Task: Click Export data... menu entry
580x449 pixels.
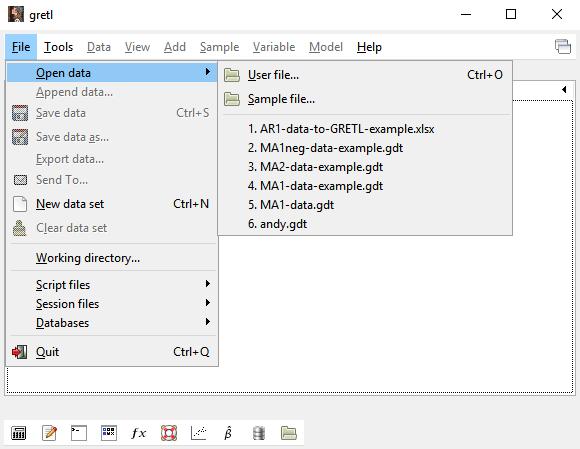Action: coord(112,159)
